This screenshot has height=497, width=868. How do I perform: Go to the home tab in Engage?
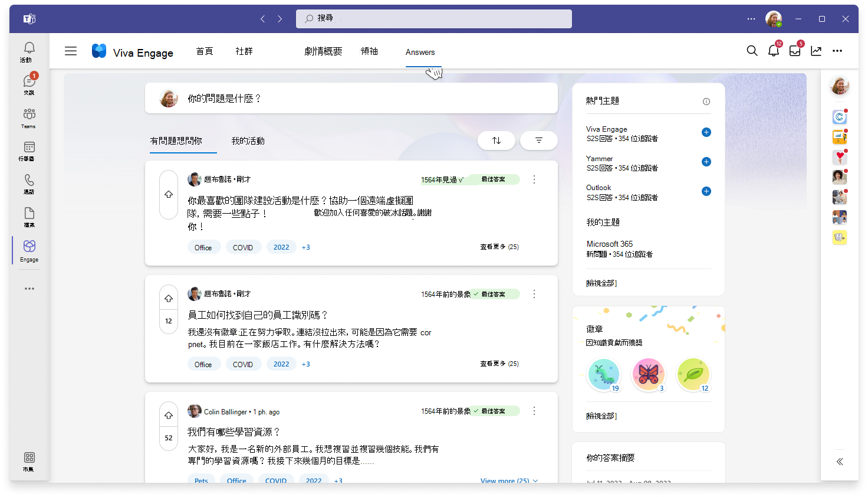coord(205,51)
